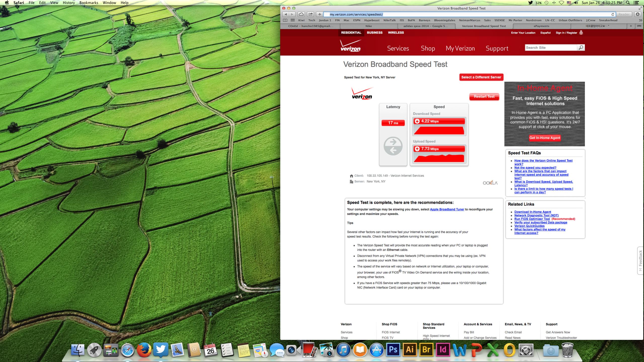This screenshot has height=362, width=644.
Task: Open Run FiOS Optimizer Tool link
Action: click(532, 219)
